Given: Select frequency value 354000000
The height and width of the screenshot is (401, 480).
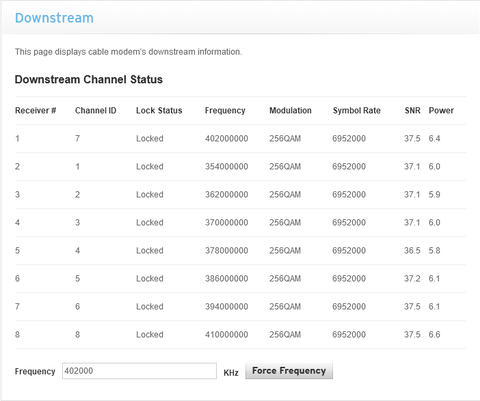Looking at the screenshot, I should [226, 166].
